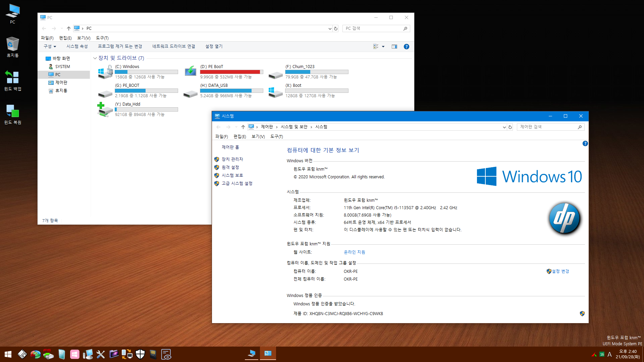This screenshot has height=362, width=644.
Task: Refresh the System window address bar
Action: click(510, 127)
